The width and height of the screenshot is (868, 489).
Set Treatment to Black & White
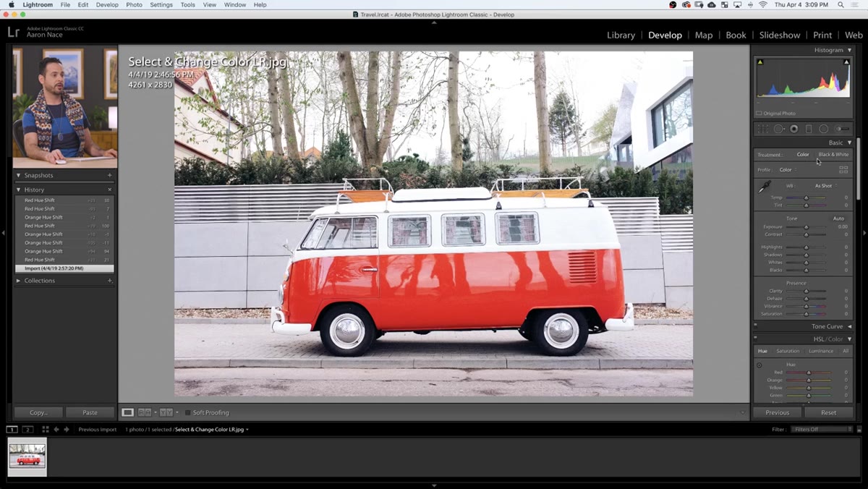(833, 154)
